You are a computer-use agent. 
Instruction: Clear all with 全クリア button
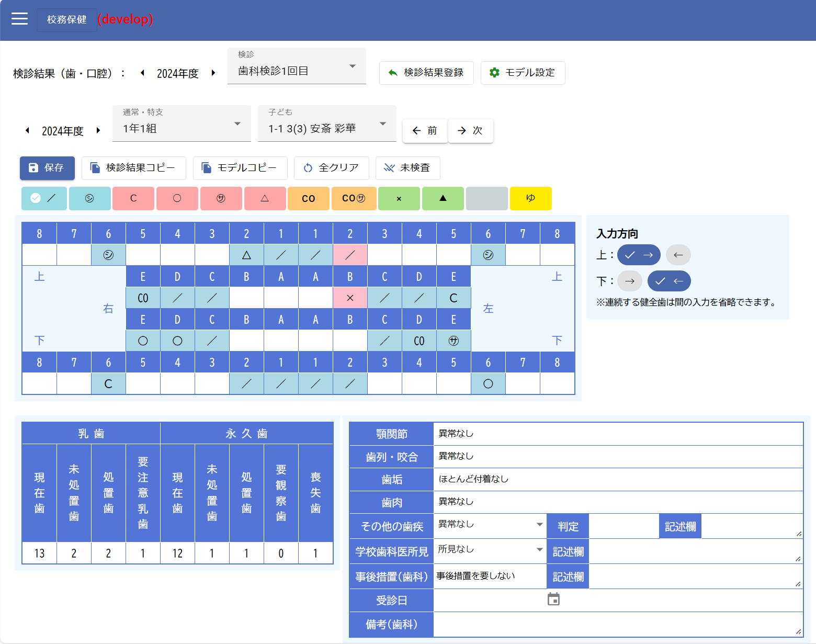332,168
